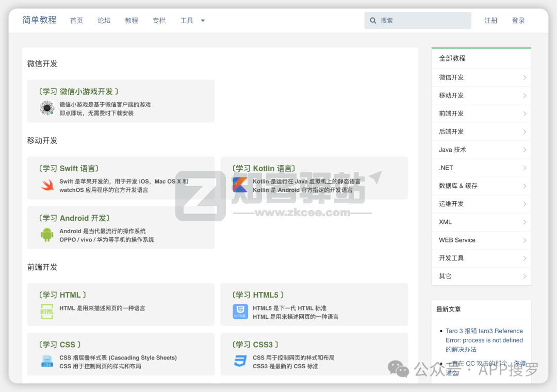The height and width of the screenshot is (392, 557).
Task: Click the search magnifier icon
Action: point(373,21)
